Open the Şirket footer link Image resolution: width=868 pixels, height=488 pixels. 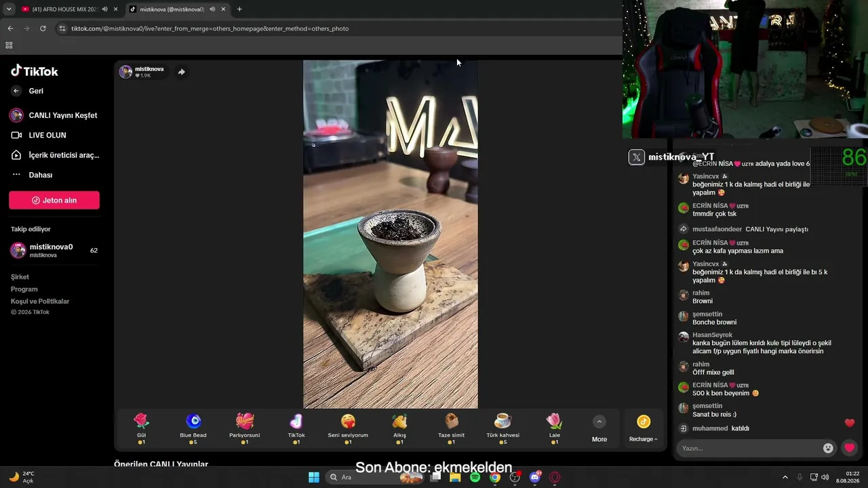[20, 277]
